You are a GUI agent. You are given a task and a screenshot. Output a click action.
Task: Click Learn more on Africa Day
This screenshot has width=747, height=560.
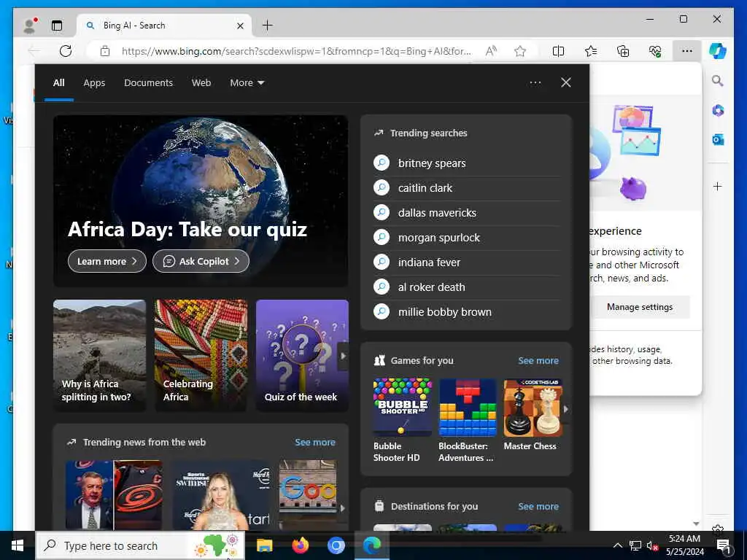click(x=107, y=262)
